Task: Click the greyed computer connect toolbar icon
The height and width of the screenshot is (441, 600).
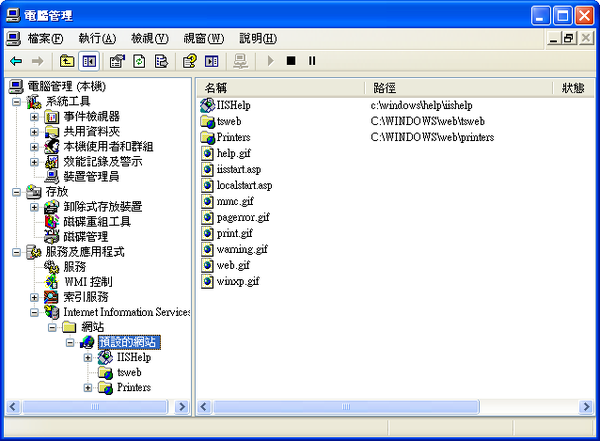Action: pos(240,61)
